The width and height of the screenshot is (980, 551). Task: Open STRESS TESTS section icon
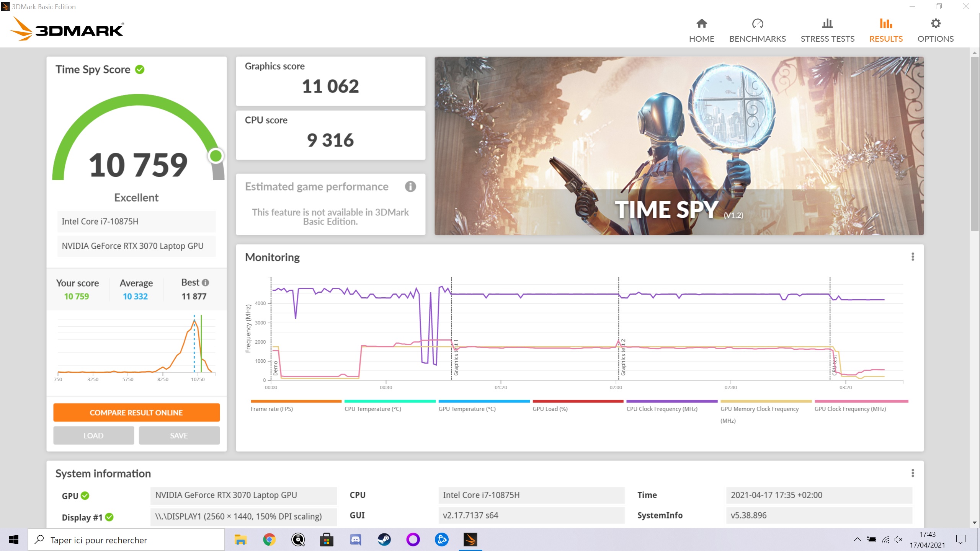pos(826,23)
